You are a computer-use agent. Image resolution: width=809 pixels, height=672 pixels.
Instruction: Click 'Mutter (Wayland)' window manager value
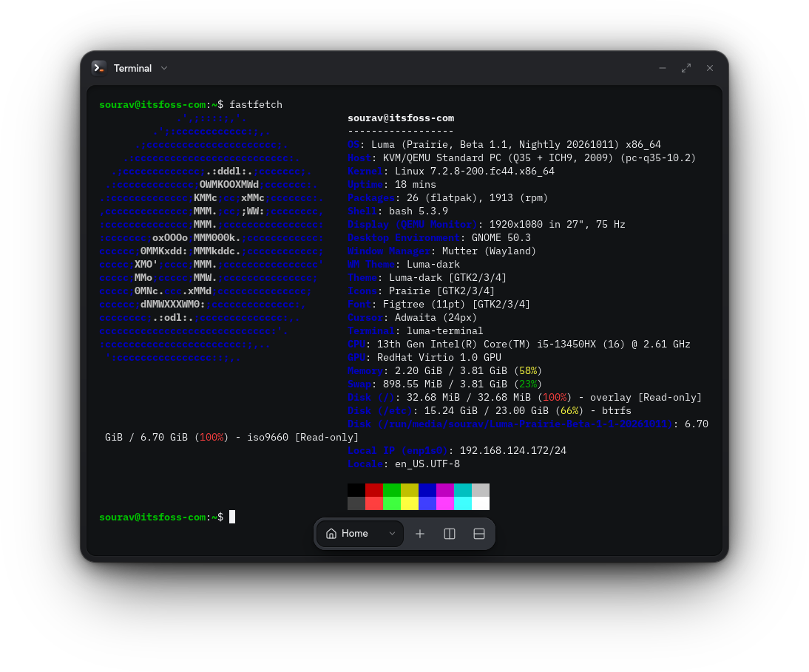(x=489, y=251)
